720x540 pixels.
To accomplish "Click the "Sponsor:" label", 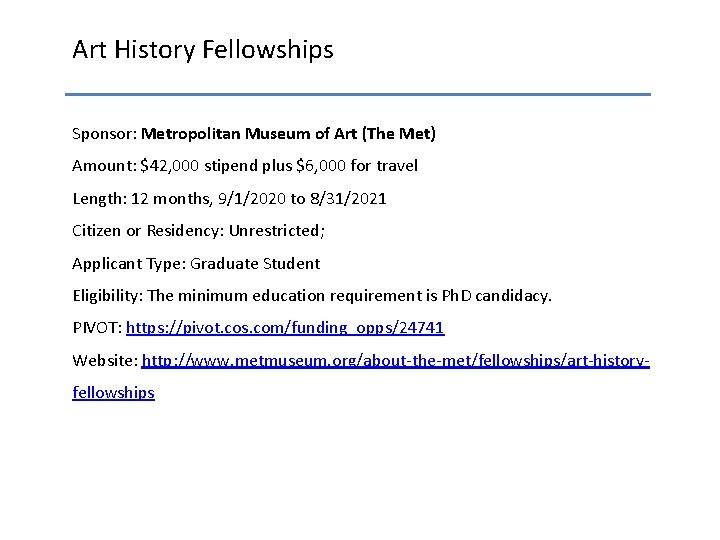I will (x=104, y=132).
